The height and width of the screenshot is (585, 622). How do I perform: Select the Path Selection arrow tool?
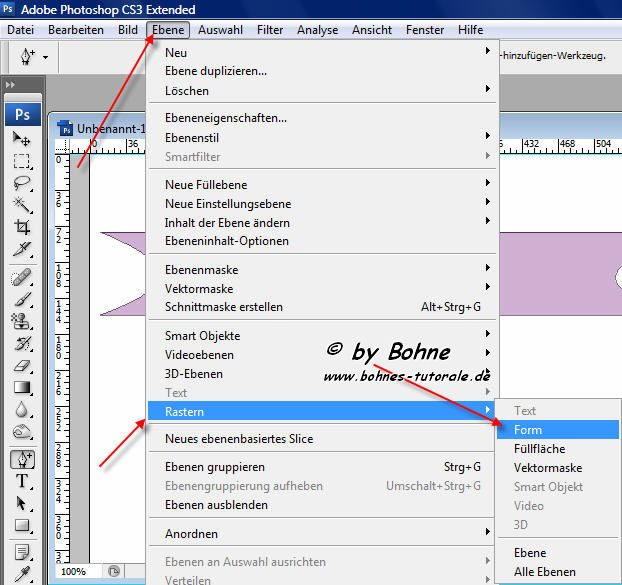point(22,503)
